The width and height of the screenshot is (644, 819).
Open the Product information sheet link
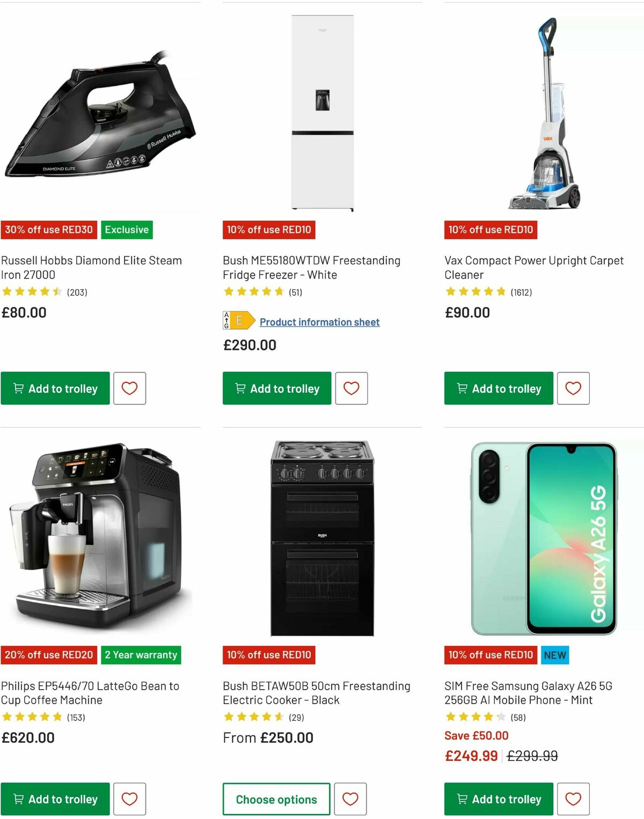[319, 321]
